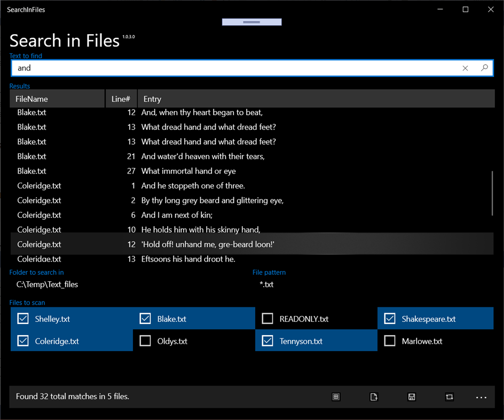Uncheck Tennyson.txt from files to scan
The image size is (504, 420).
tap(267, 340)
